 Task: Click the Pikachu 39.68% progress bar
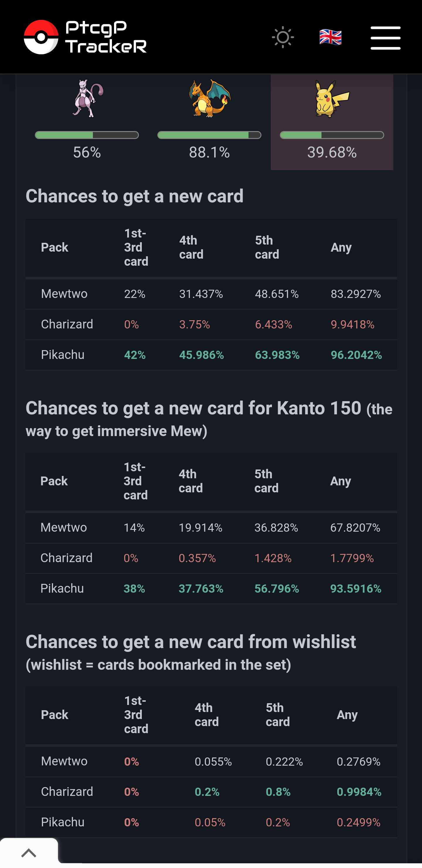(332, 135)
